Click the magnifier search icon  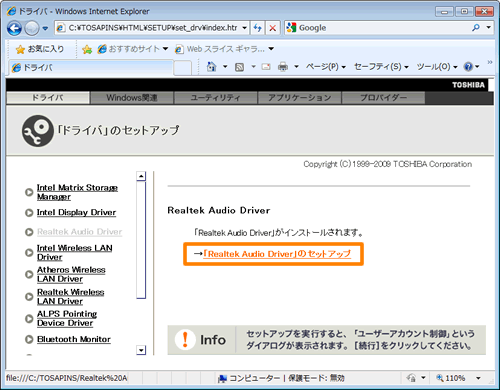click(x=476, y=28)
